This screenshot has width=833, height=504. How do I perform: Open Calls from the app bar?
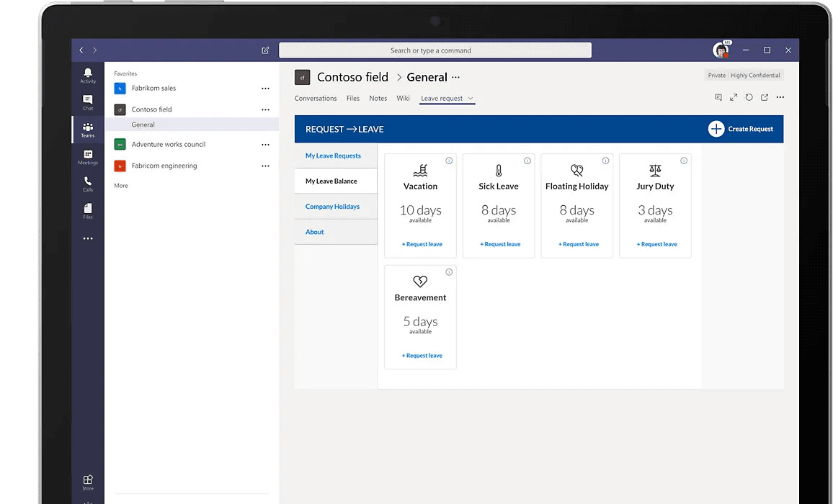click(87, 184)
